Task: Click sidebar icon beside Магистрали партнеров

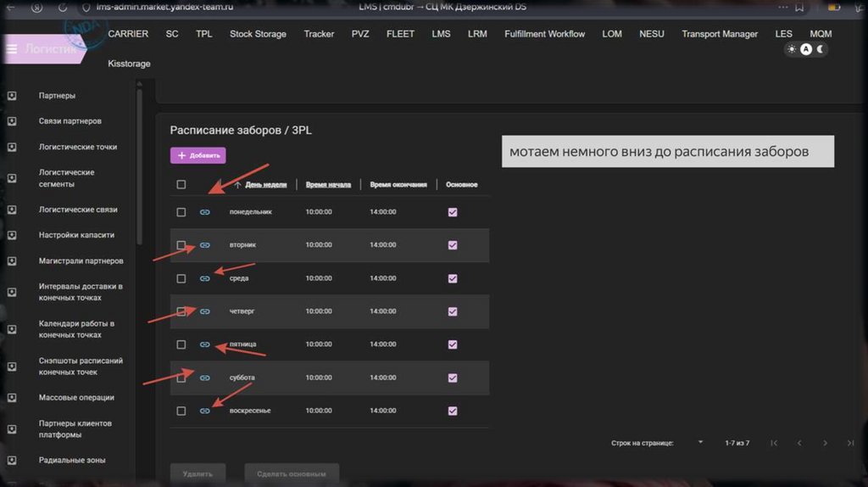Action: point(12,261)
